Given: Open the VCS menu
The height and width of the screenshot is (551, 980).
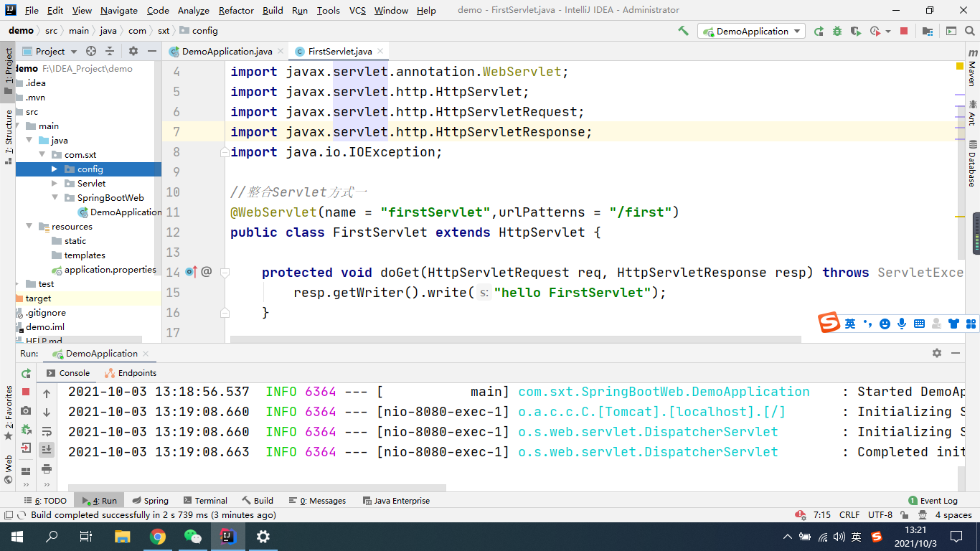Looking at the screenshot, I should (357, 10).
